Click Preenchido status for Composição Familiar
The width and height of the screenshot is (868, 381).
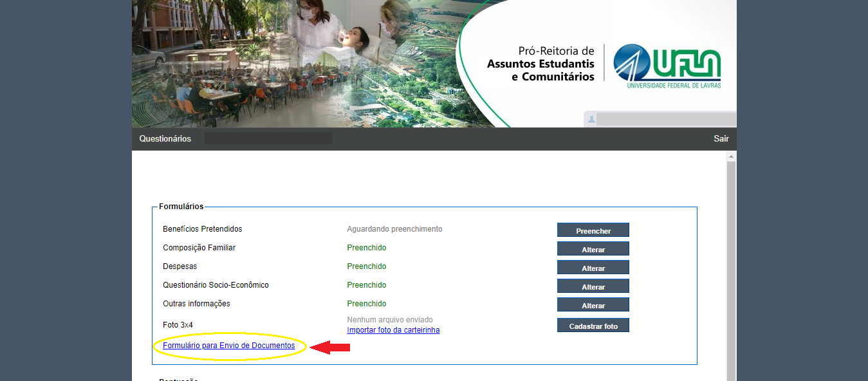tap(367, 248)
